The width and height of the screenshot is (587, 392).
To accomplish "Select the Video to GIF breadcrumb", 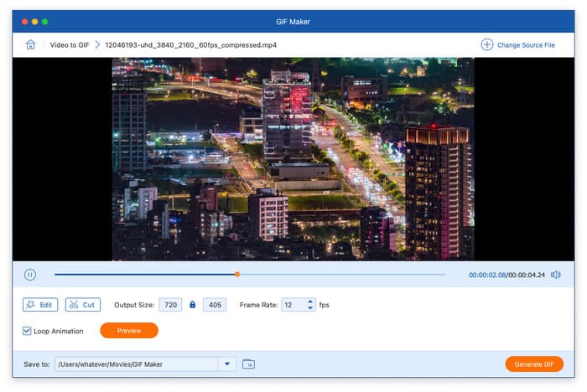I will click(69, 44).
